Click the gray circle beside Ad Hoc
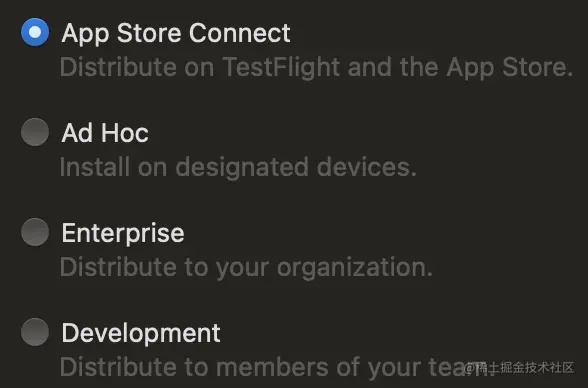The width and height of the screenshot is (588, 388). tap(35, 132)
